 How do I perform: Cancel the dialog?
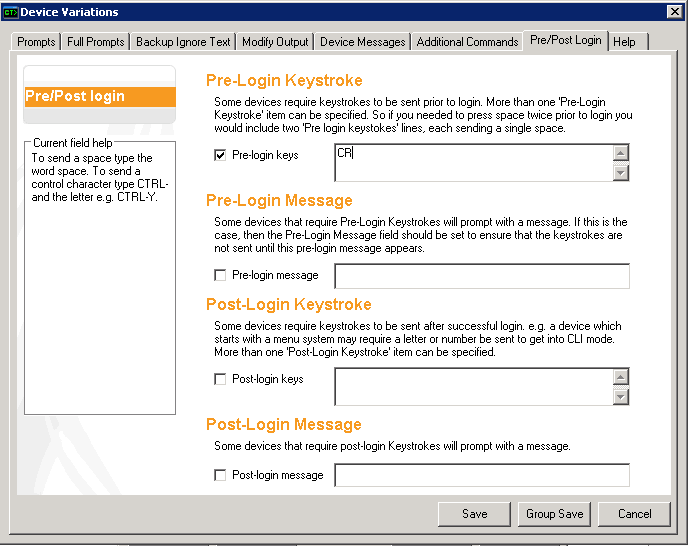pos(634,514)
